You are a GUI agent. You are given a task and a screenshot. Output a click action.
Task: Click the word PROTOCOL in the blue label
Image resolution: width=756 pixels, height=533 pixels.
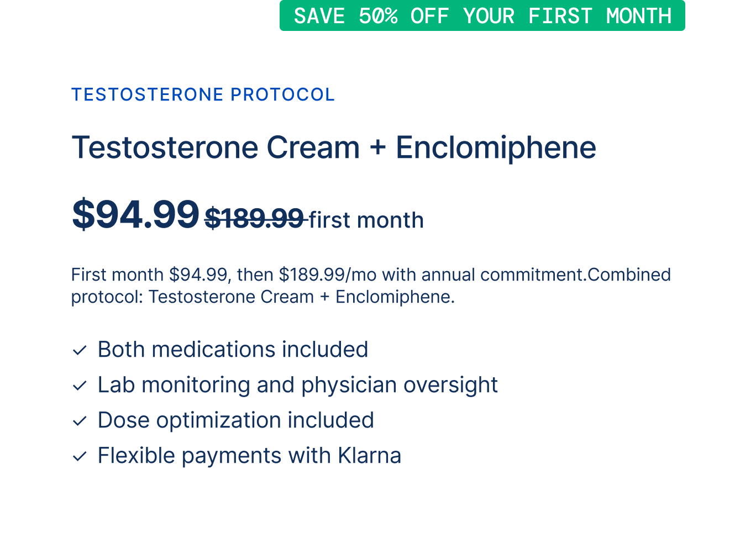tap(282, 94)
